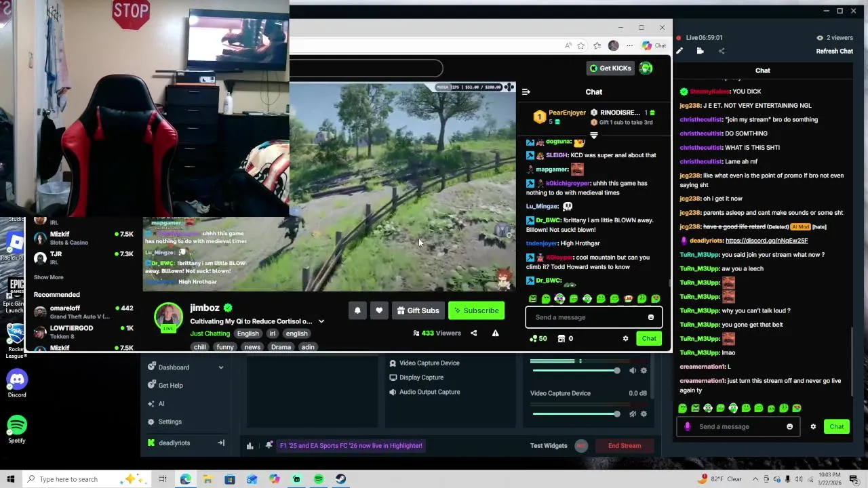Screen dimensions: 868x488
Task: Collapse Kick chat with arrow icon
Action: pos(526,91)
